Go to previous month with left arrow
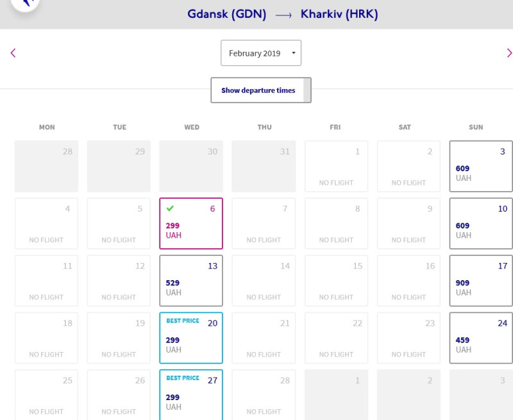513x420 pixels. pos(13,53)
